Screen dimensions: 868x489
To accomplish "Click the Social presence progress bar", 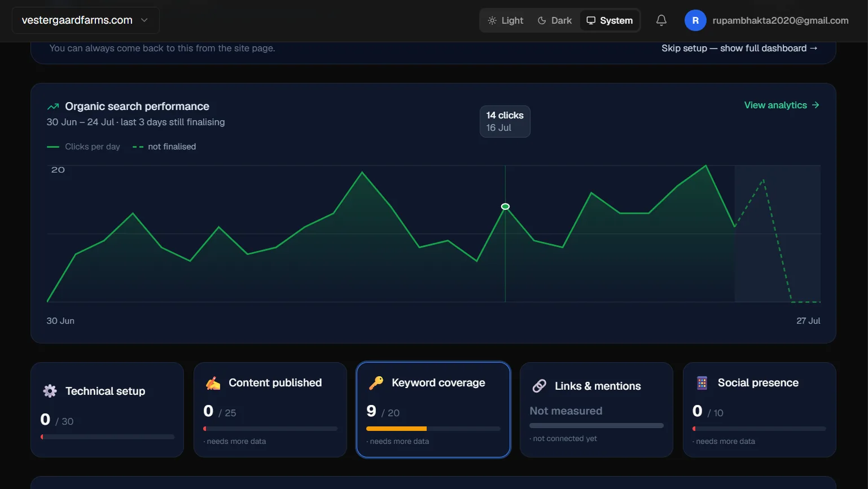I will tap(760, 429).
